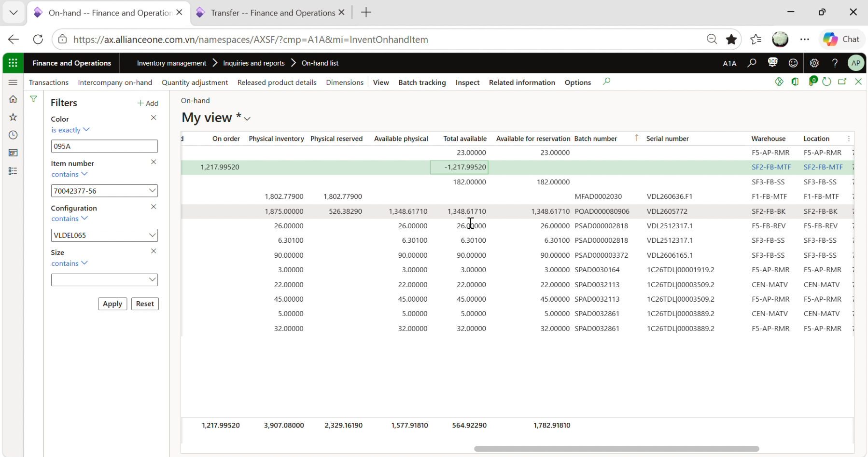Open page in new window icon
This screenshot has width=868, height=457.
click(842, 82)
